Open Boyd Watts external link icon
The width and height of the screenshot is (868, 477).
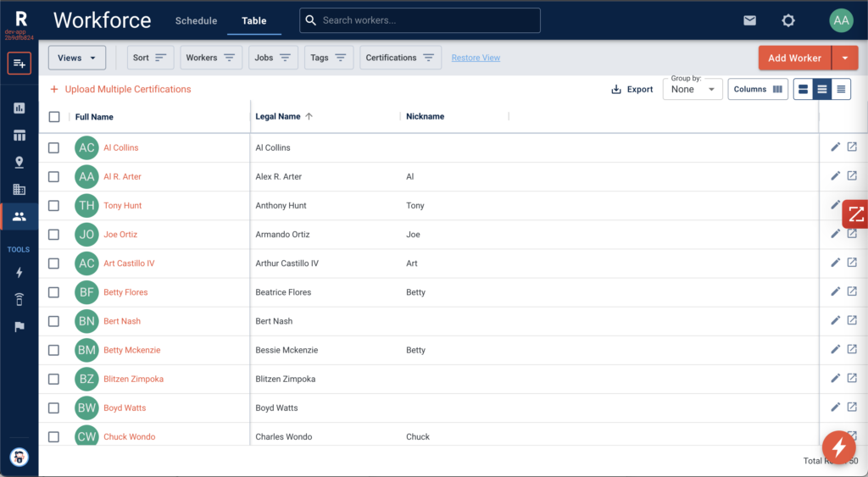click(x=852, y=407)
